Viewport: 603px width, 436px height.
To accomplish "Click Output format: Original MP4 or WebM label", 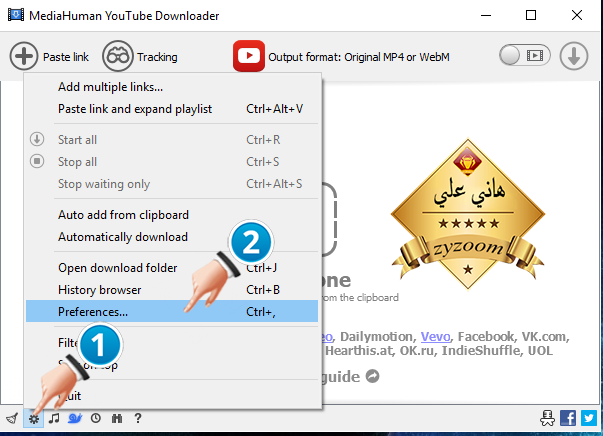I will (x=359, y=57).
